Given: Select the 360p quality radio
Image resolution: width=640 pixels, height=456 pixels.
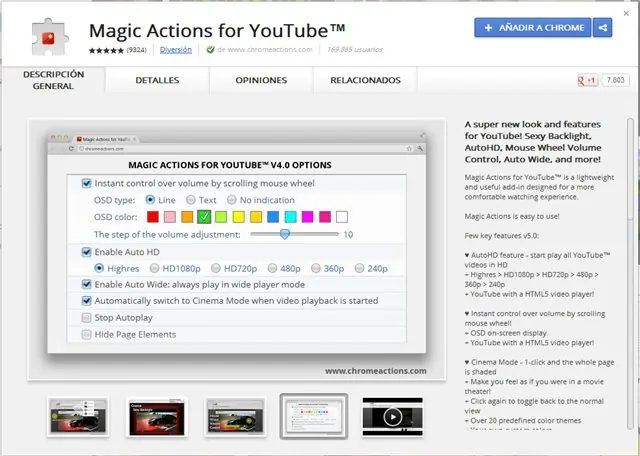Looking at the screenshot, I should [316, 268].
